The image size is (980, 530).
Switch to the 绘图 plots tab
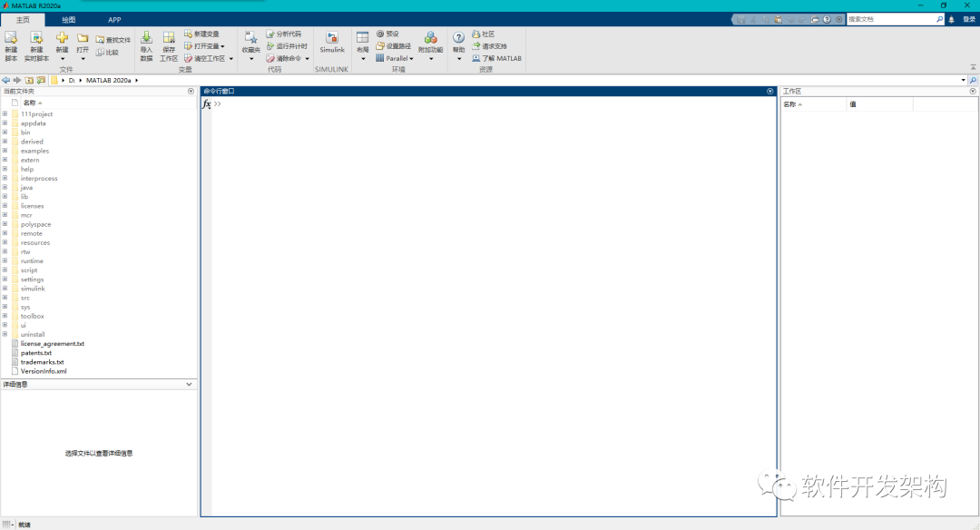(x=69, y=20)
